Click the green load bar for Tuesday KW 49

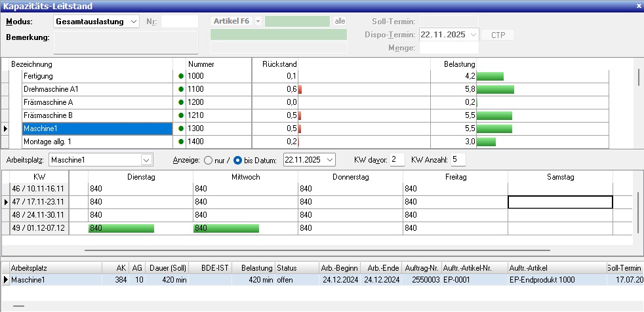121,228
